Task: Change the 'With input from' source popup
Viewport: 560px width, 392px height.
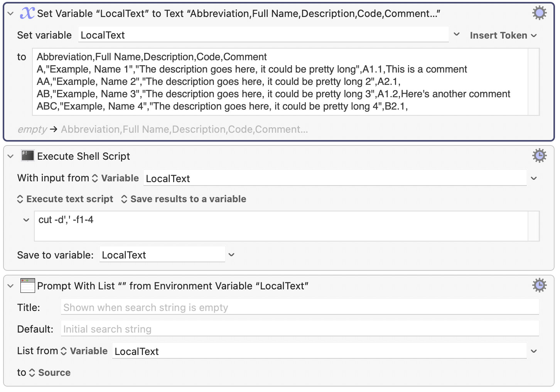Action: point(115,178)
